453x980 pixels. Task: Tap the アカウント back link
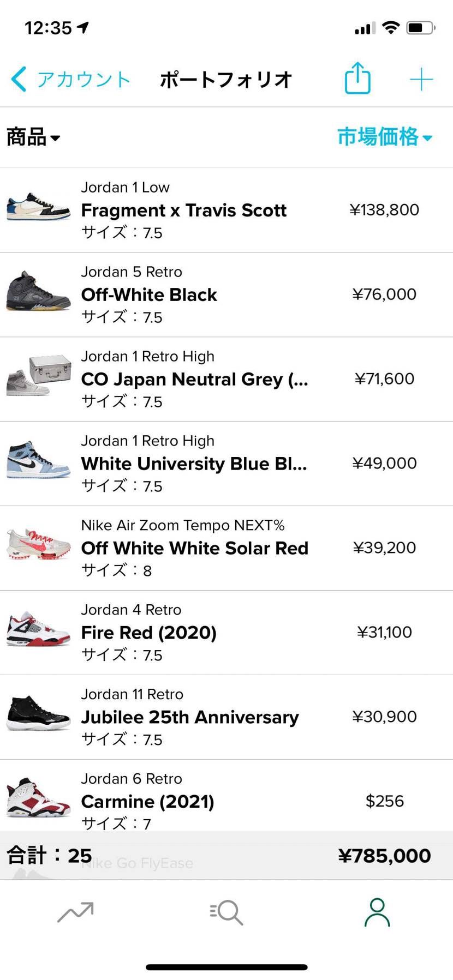click(x=83, y=80)
